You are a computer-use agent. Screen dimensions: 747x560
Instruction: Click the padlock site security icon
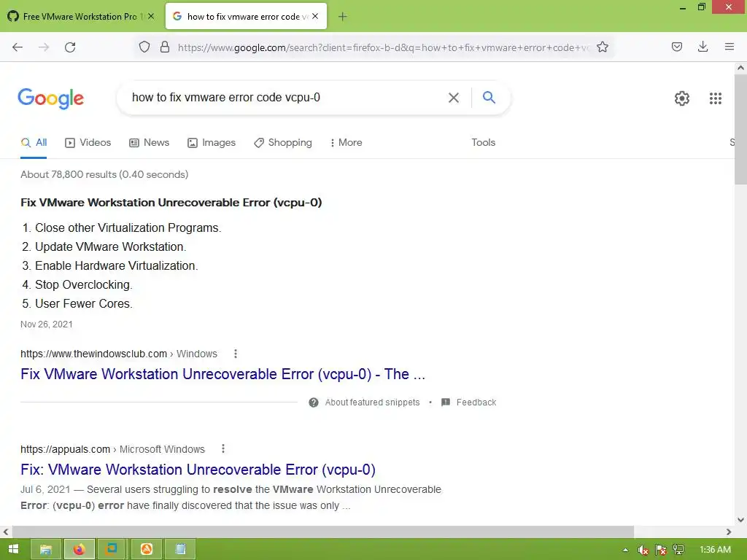[x=165, y=47]
